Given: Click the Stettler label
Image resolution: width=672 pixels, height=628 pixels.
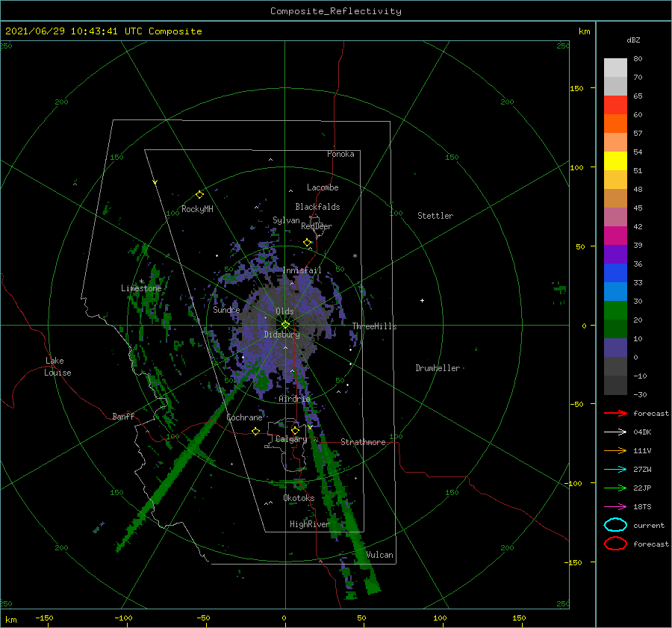Looking at the screenshot, I should point(435,216).
